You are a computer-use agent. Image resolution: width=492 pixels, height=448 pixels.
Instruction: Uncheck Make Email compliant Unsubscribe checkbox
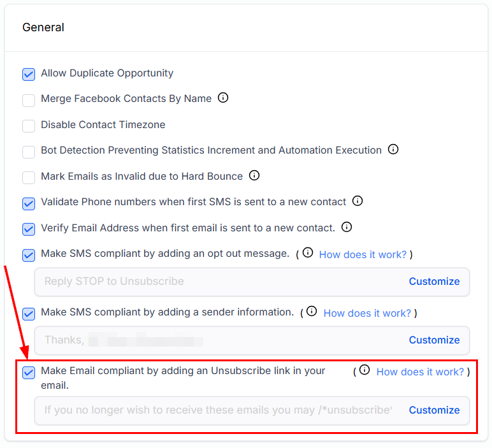[29, 373]
